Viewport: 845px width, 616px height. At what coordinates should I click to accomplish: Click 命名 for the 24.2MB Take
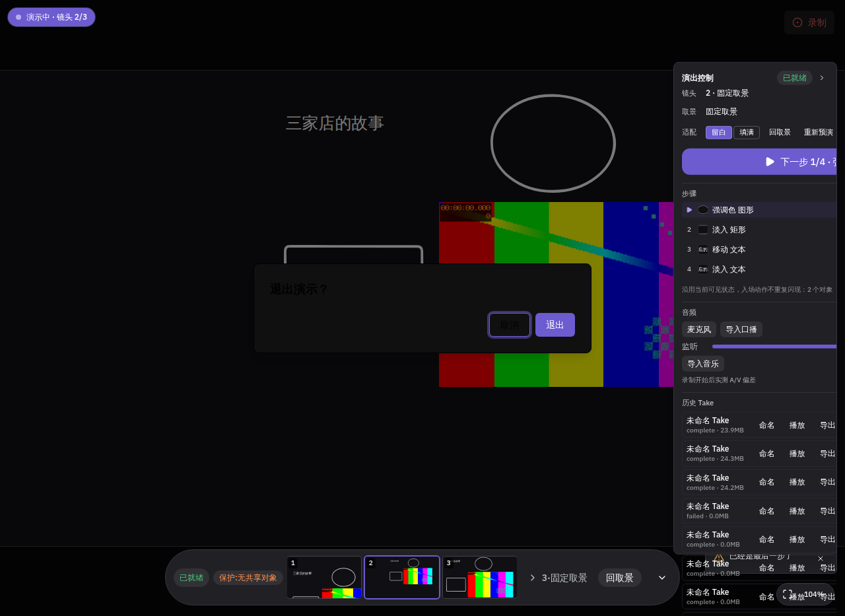(767, 482)
